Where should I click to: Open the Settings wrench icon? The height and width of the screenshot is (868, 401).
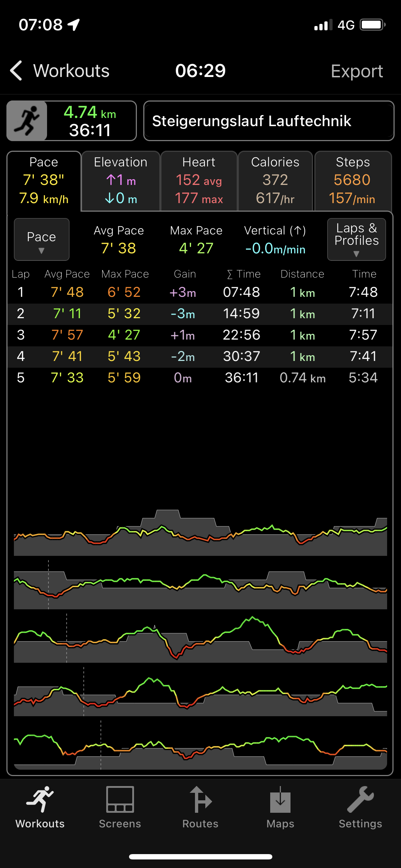[x=360, y=800]
